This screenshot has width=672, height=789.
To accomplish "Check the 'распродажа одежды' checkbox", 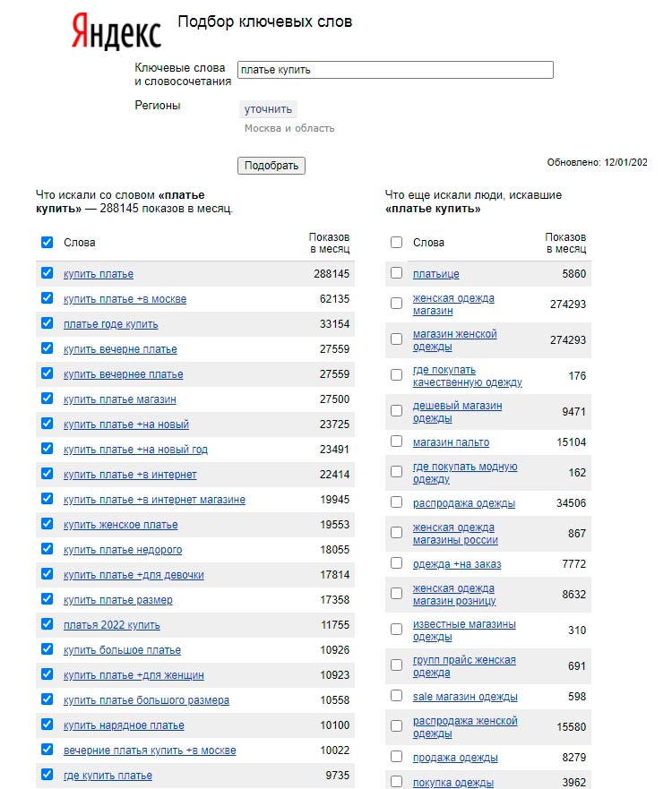I will (397, 502).
